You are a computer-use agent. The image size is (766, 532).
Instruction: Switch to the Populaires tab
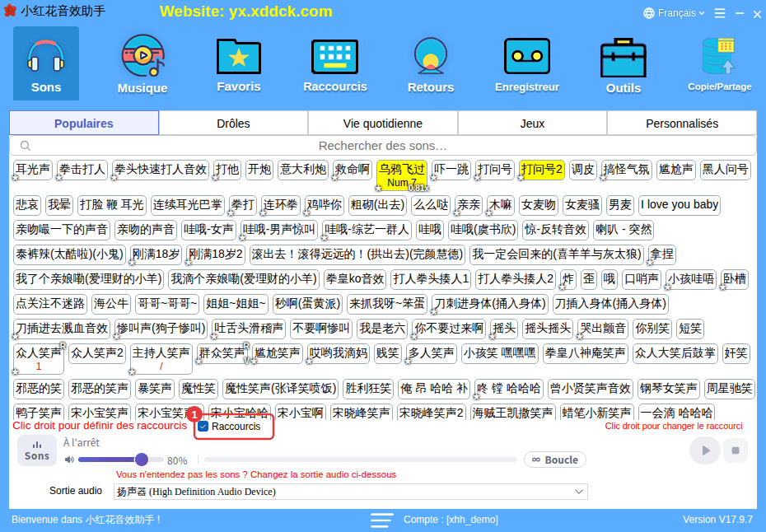(x=84, y=123)
